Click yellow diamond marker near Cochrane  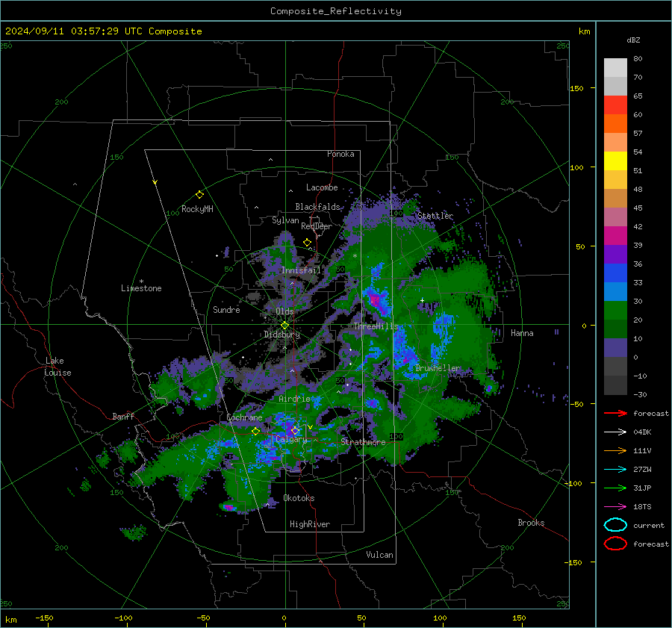point(256,432)
